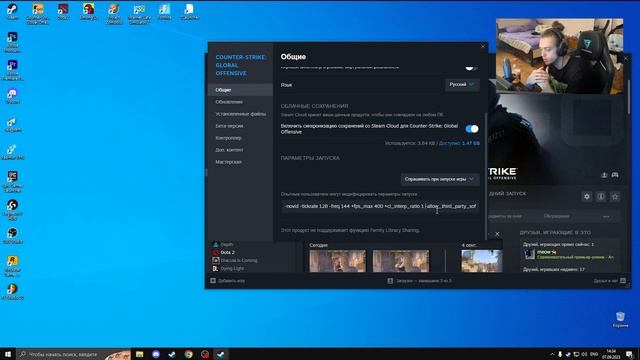Open the Dota 2 desktop shortcut

point(63,12)
